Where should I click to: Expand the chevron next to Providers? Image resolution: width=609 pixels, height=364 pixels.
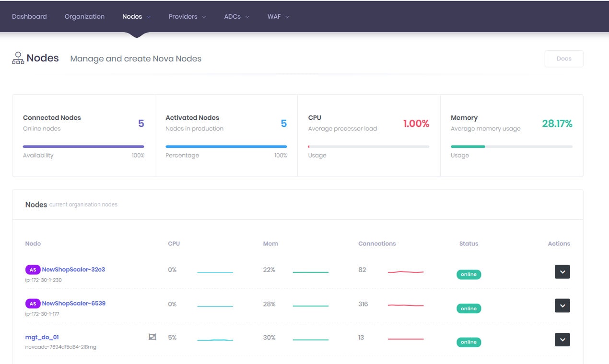[204, 17]
